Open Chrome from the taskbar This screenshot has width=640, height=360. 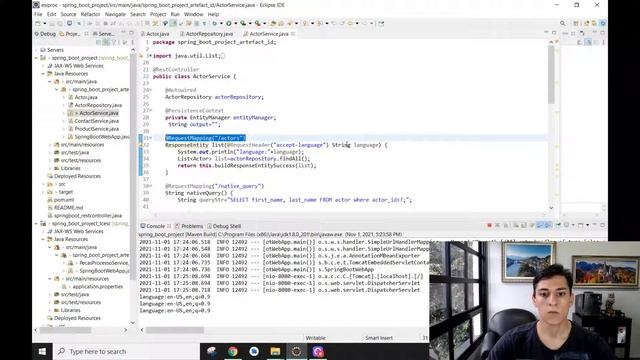pos(233,351)
